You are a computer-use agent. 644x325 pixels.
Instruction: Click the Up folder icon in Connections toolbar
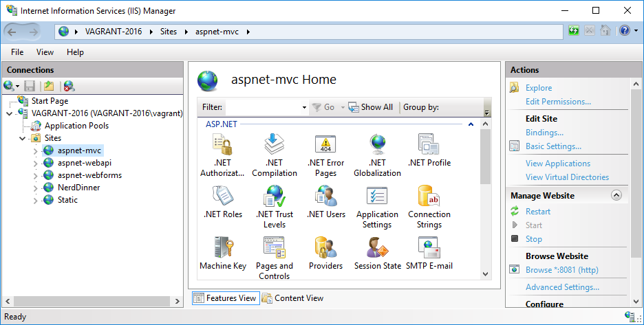coord(49,86)
